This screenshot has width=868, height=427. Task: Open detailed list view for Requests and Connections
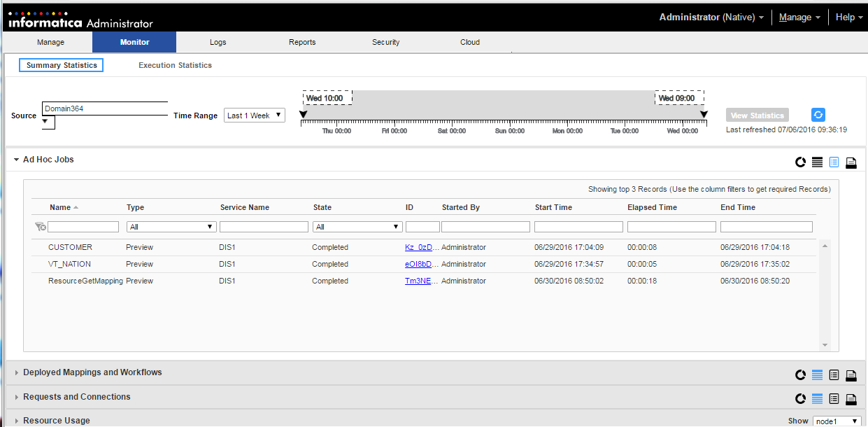pos(834,399)
